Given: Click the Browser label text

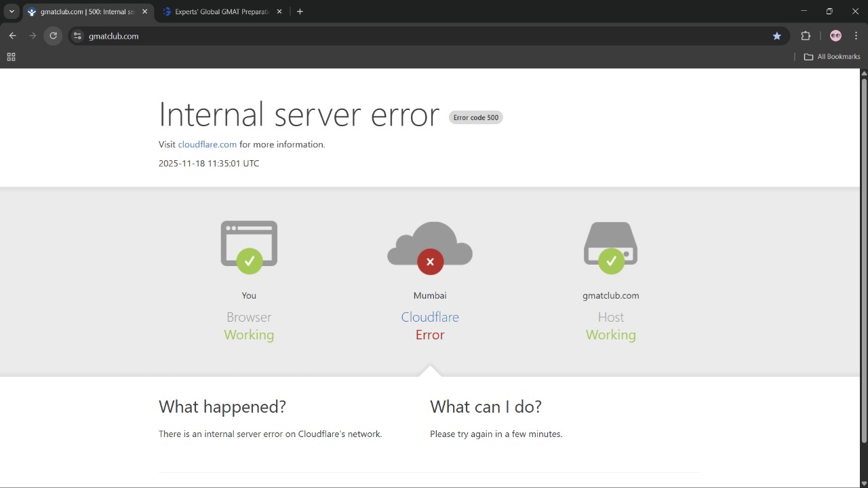Looking at the screenshot, I should tap(249, 317).
